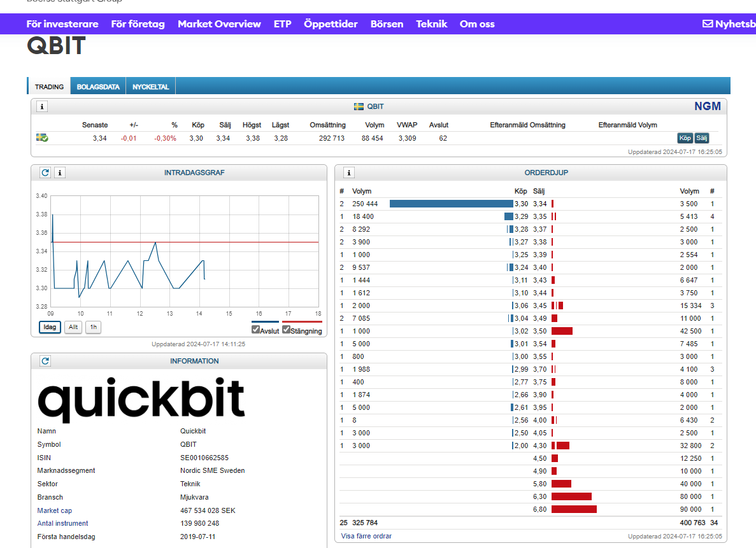Click the Omsättning value 292 713
The height and width of the screenshot is (548, 756).
332,138
